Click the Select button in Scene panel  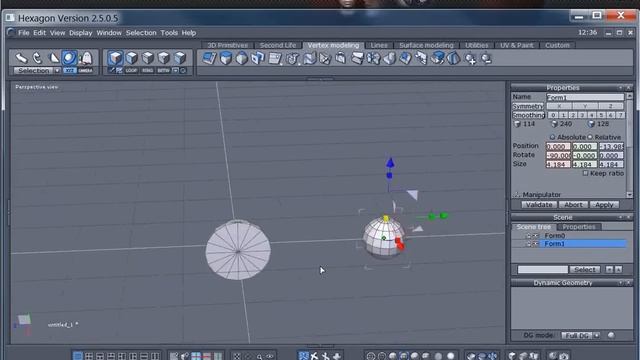pos(584,269)
